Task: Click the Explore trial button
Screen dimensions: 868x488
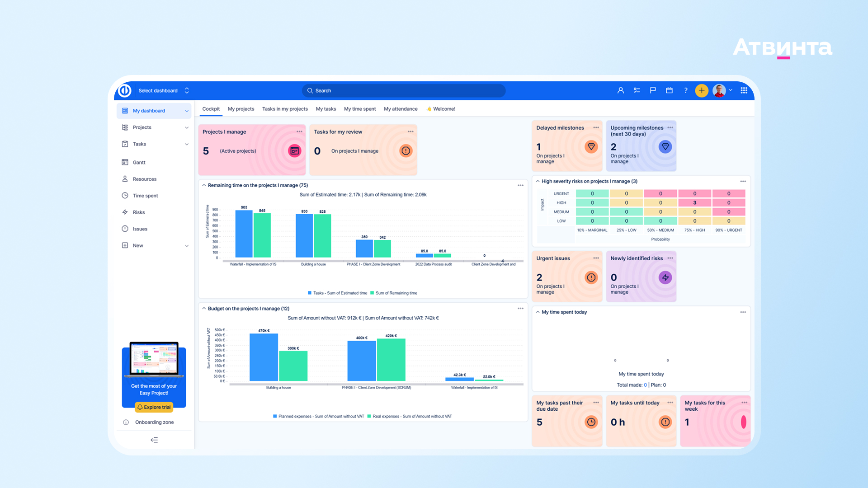Action: click(154, 407)
